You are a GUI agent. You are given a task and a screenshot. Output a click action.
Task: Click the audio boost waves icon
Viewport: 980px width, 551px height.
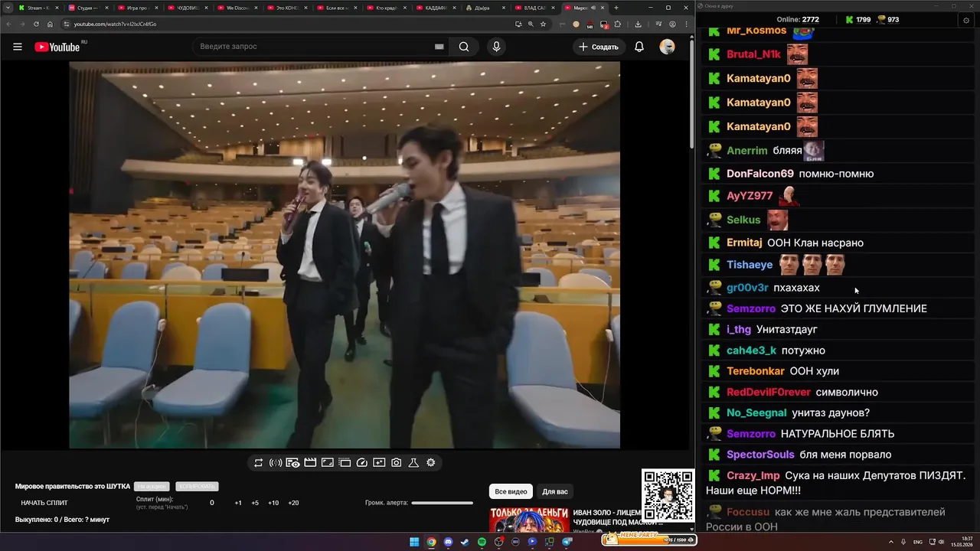tap(276, 463)
